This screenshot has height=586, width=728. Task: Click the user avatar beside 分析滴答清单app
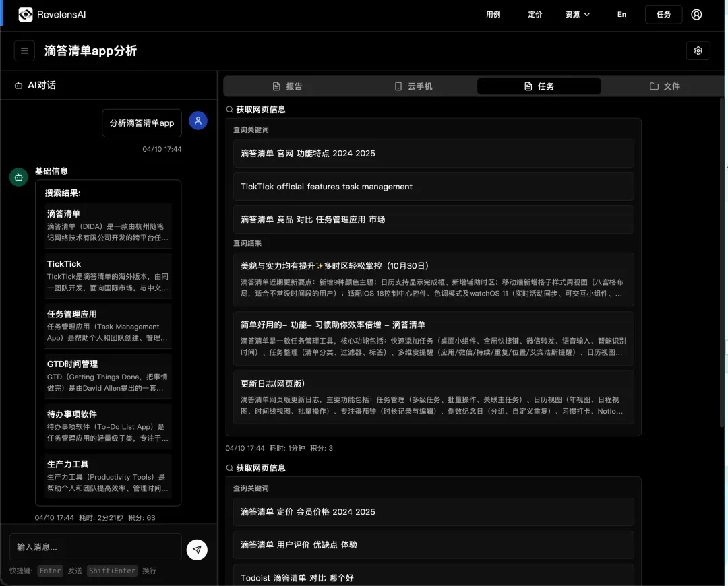(x=198, y=121)
